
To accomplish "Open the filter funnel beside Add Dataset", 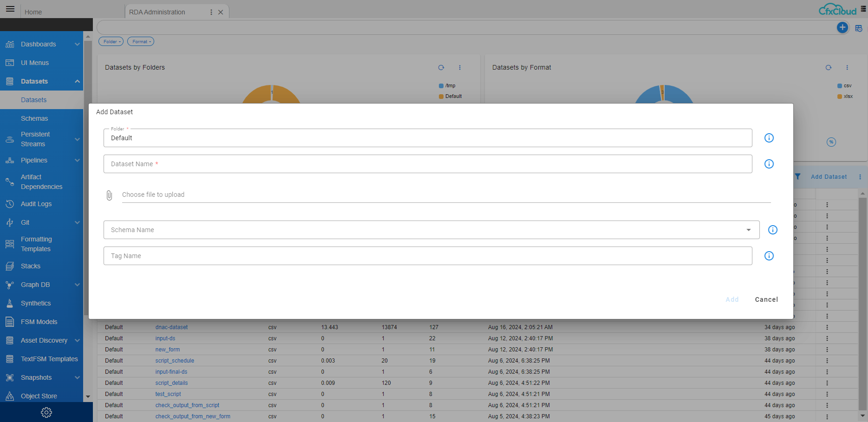I will point(798,177).
